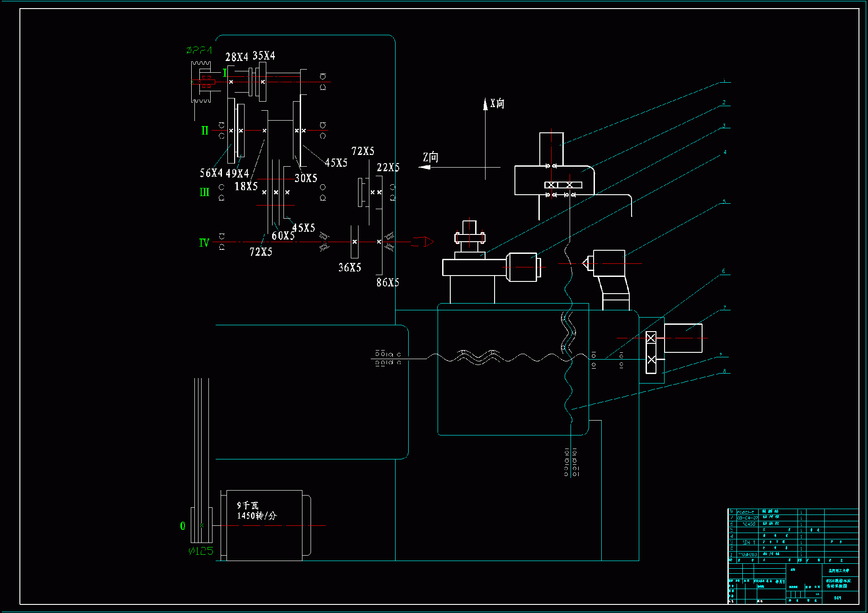Click the 22X5 gear label
This screenshot has width=868, height=613.
[388, 168]
